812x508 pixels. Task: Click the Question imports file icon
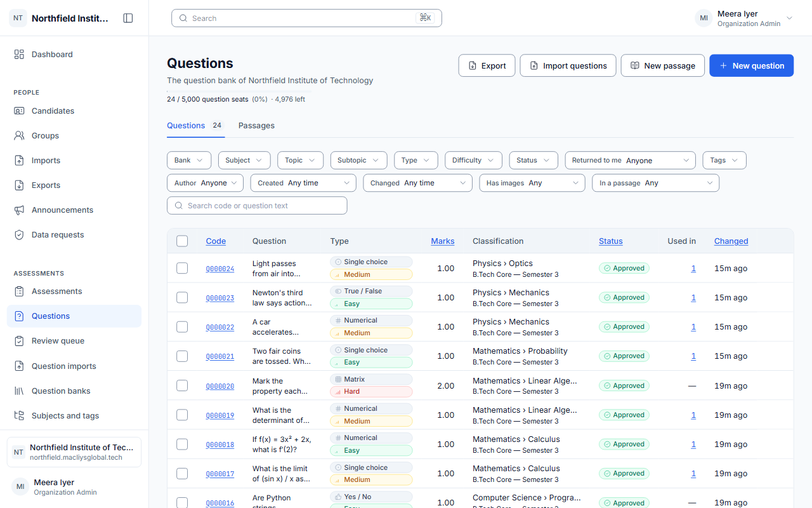(19, 366)
